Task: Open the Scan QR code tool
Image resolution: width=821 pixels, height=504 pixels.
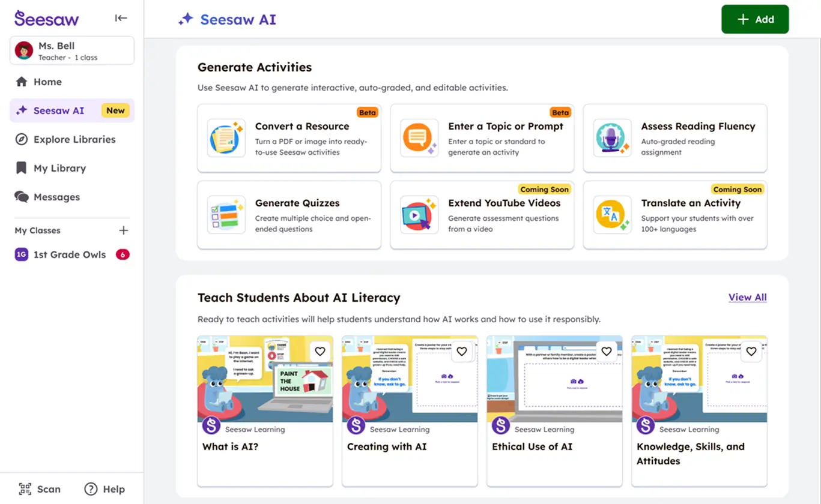Action: (24, 489)
